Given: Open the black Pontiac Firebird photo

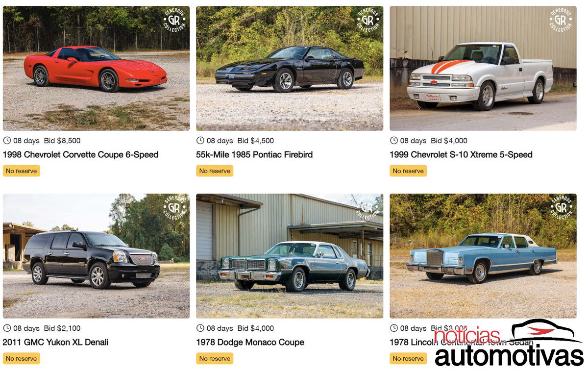Looking at the screenshot, I should coord(290,68).
